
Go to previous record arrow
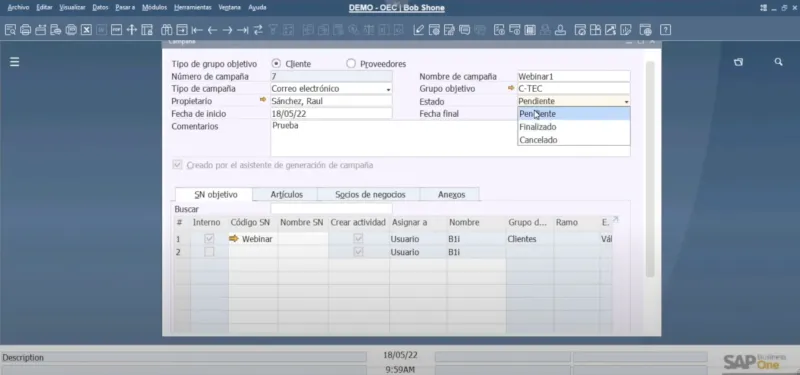coord(212,30)
